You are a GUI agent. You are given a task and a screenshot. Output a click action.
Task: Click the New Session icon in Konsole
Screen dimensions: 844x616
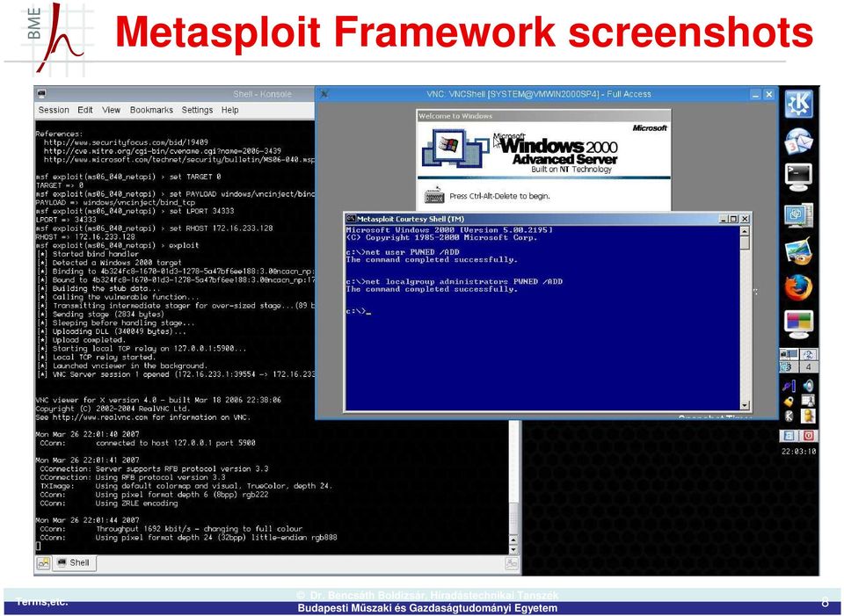tap(44, 563)
